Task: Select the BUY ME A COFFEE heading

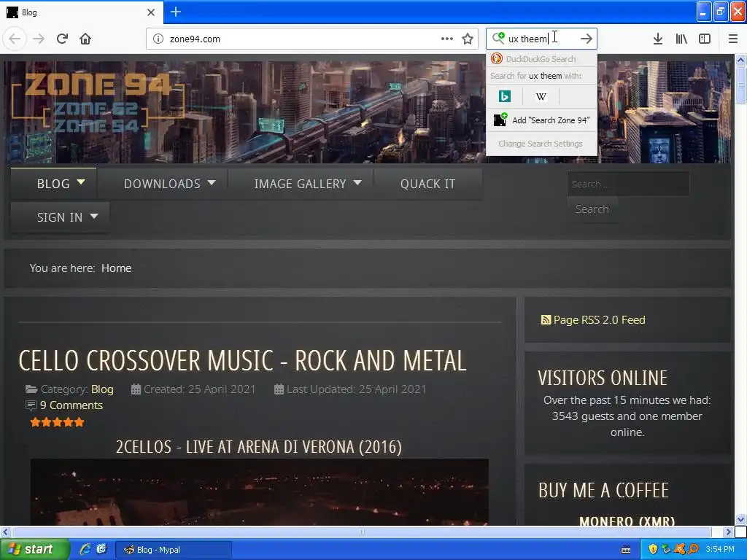Action: [x=603, y=490]
